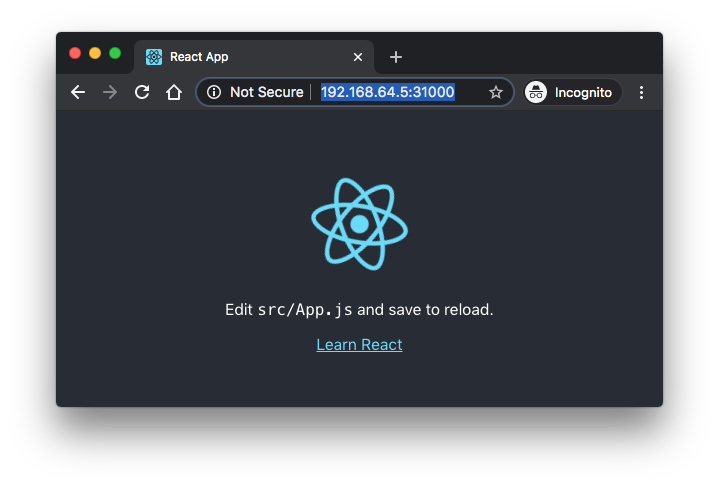
Task: Select the React App tab
Action: pyautogui.click(x=254, y=57)
